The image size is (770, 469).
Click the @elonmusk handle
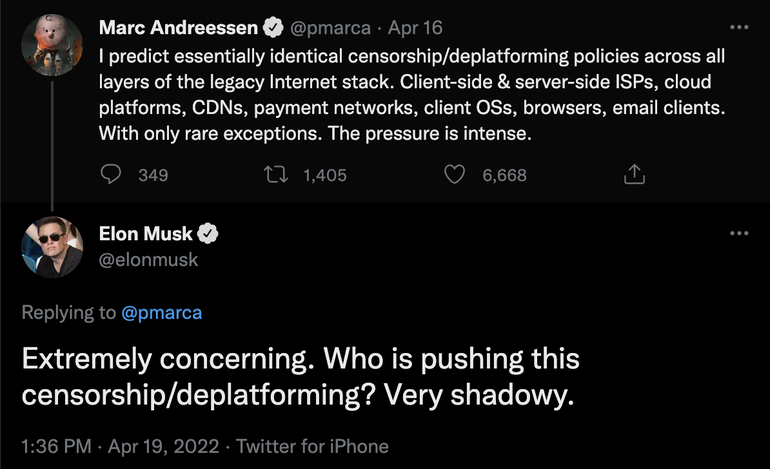click(148, 259)
